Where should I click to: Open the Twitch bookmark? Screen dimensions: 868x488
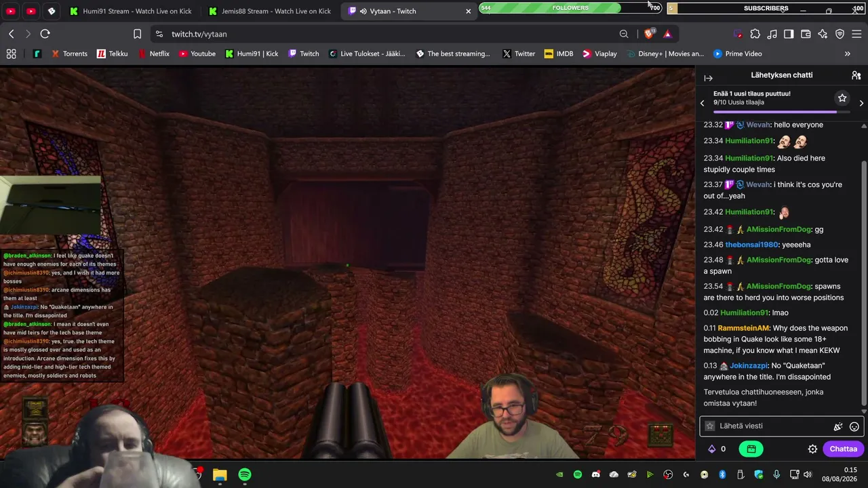[303, 54]
